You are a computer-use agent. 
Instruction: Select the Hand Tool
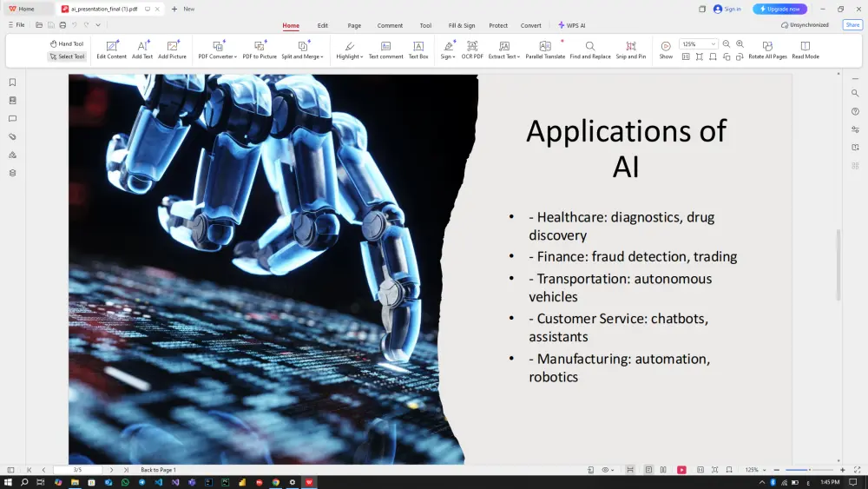click(x=67, y=43)
